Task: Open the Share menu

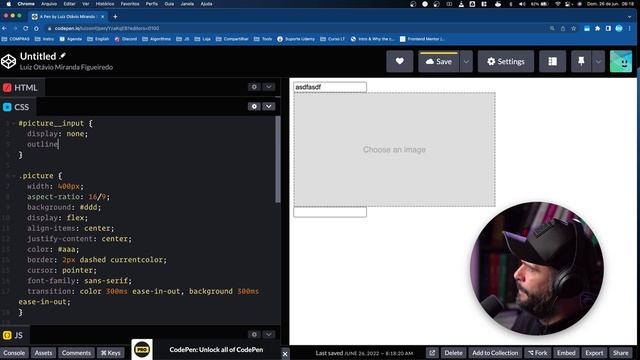Action: (x=620, y=353)
